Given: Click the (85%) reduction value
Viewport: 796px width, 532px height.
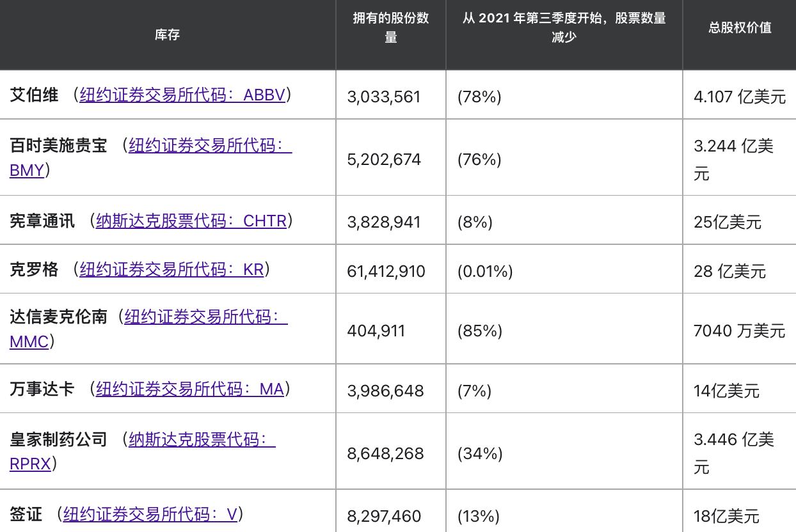Looking at the screenshot, I should [480, 331].
